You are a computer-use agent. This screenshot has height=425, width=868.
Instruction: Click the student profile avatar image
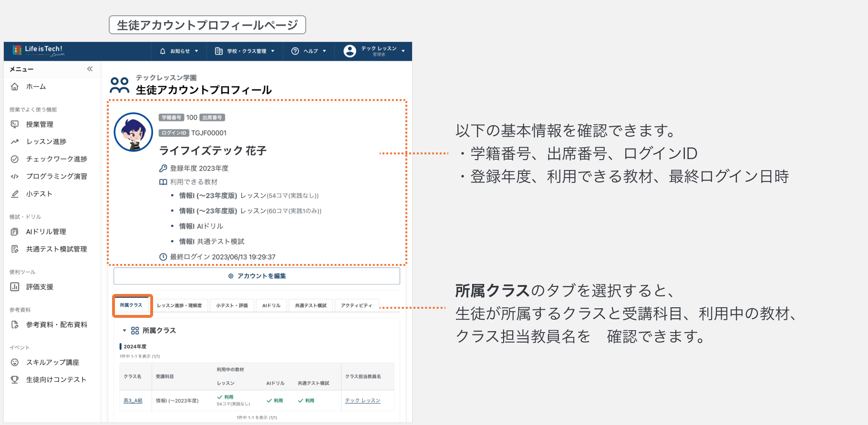click(x=134, y=132)
